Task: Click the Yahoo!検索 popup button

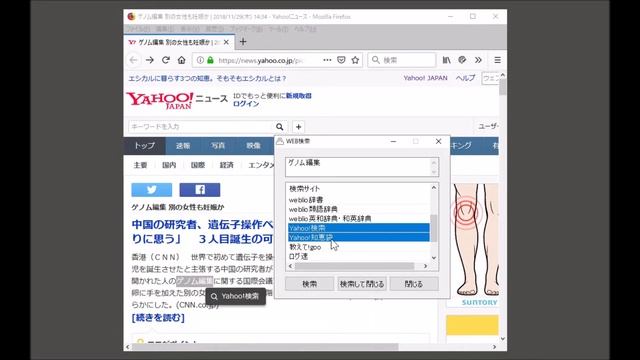Action: [236, 296]
